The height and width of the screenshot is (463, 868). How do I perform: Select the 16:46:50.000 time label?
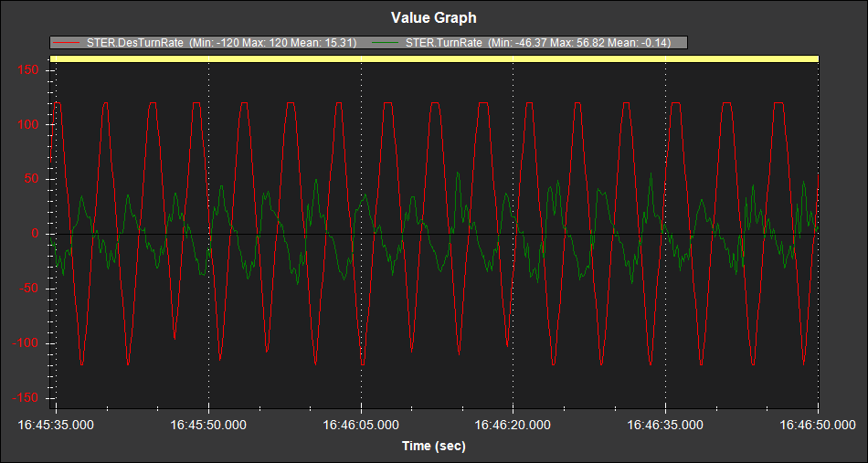pos(817,425)
